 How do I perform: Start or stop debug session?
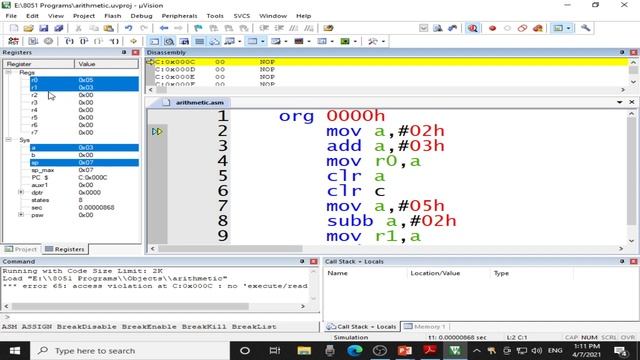click(473, 28)
